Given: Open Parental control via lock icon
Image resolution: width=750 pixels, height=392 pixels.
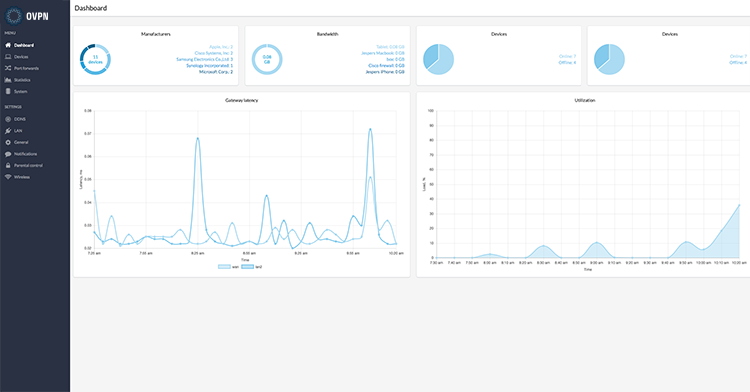Looking at the screenshot, I should pyautogui.click(x=8, y=165).
